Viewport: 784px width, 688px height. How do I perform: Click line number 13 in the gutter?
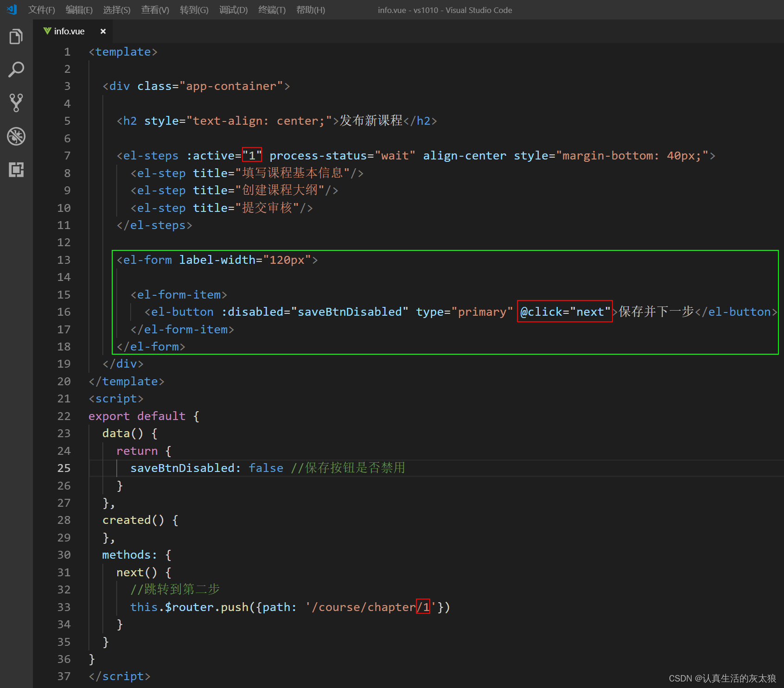pos(64,260)
